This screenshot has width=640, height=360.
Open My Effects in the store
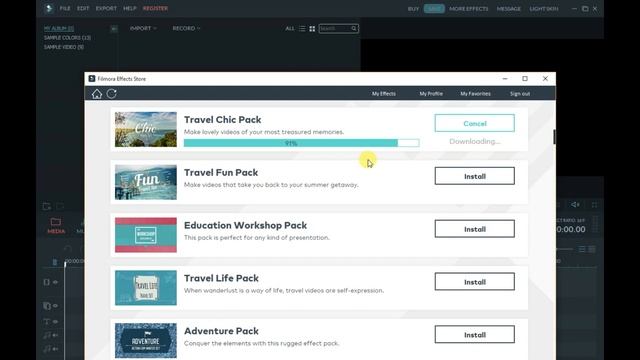(x=384, y=93)
